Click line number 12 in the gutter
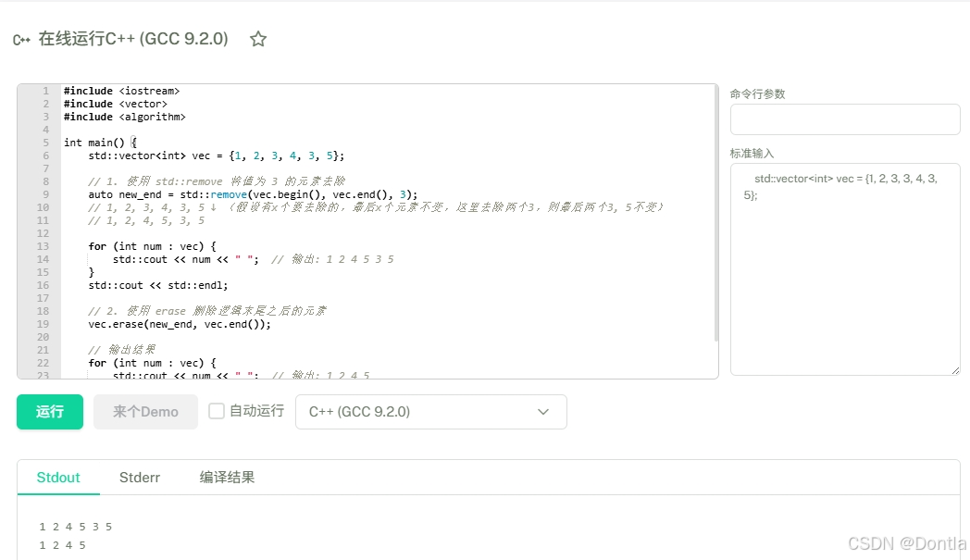The image size is (970, 560). coord(43,234)
